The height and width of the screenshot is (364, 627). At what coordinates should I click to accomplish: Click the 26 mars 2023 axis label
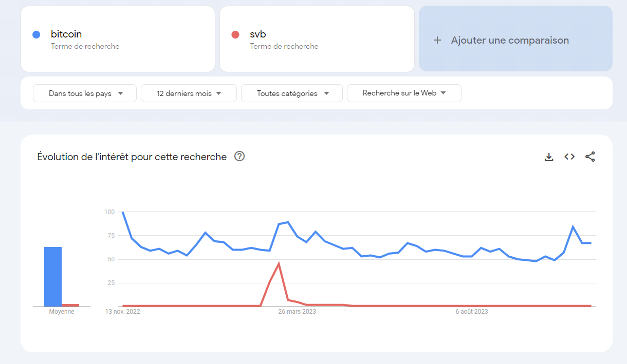(x=297, y=312)
